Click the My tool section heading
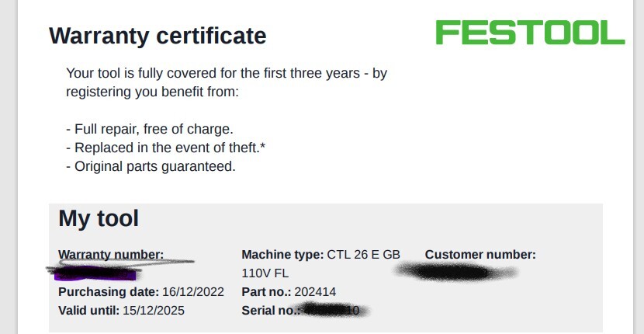The width and height of the screenshot is (644, 334). (99, 218)
